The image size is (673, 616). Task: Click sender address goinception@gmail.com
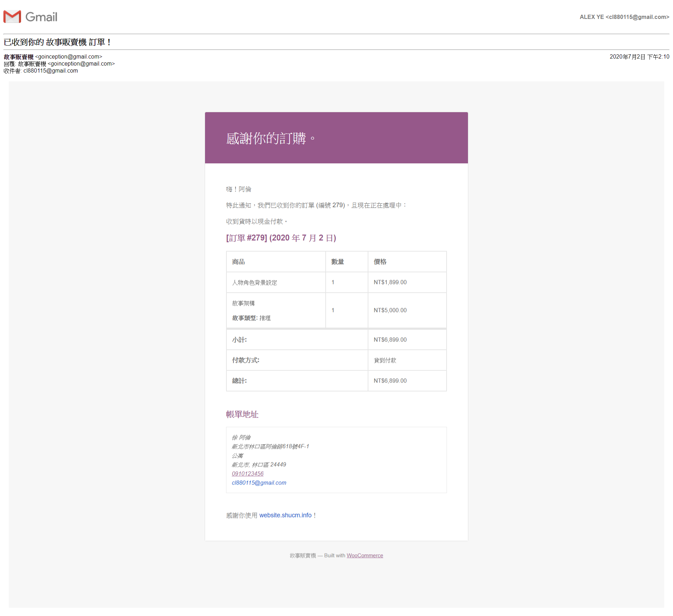69,56
